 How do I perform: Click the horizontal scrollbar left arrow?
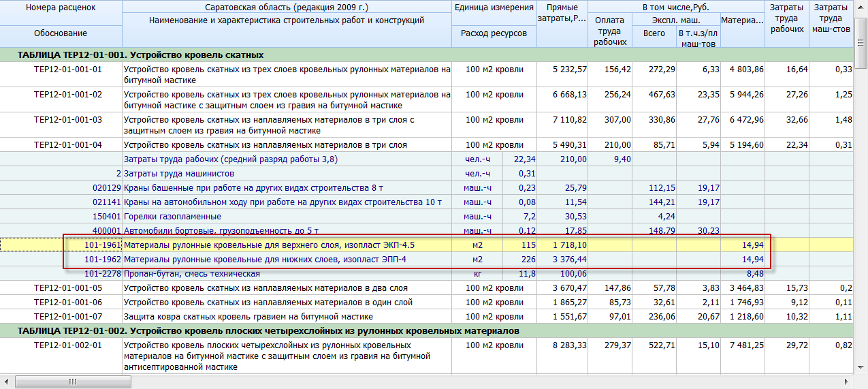(6, 382)
